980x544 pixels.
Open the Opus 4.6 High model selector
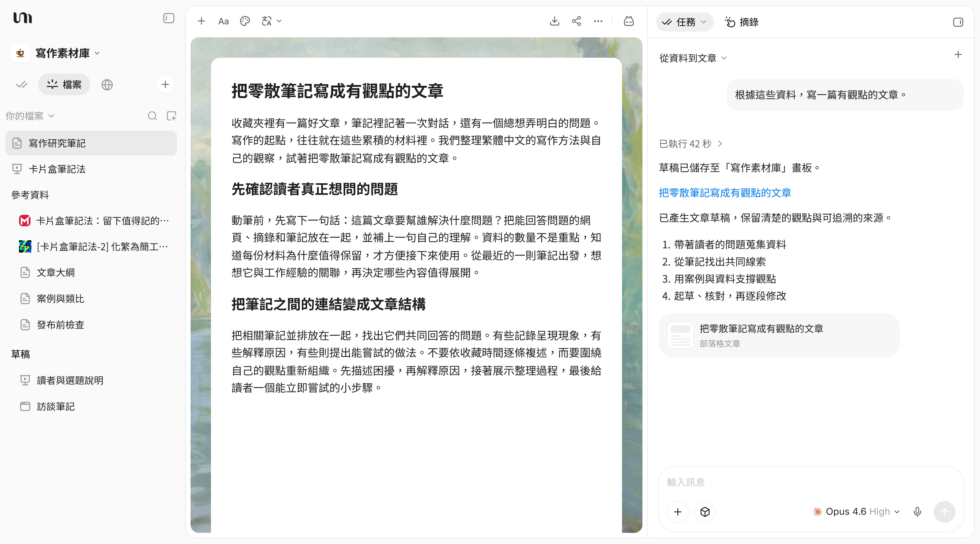[857, 512]
